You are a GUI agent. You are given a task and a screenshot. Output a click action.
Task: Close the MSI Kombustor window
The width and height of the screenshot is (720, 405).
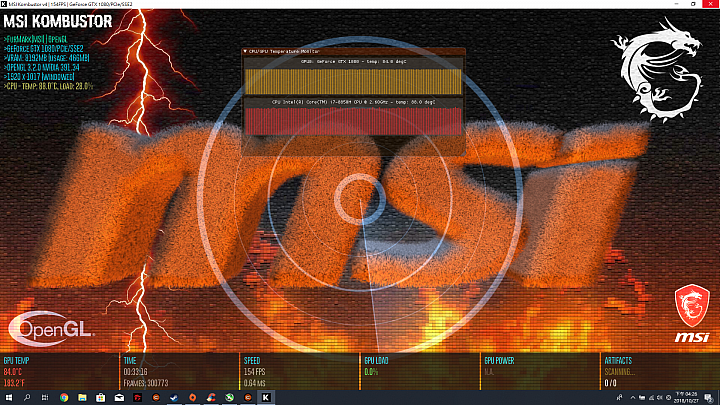pyautogui.click(x=711, y=4)
